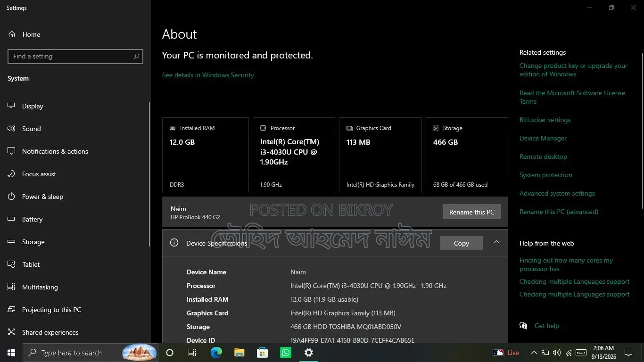This screenshot has width=644, height=362.
Task: Collapse the Device Specifications section
Action: pos(496,242)
